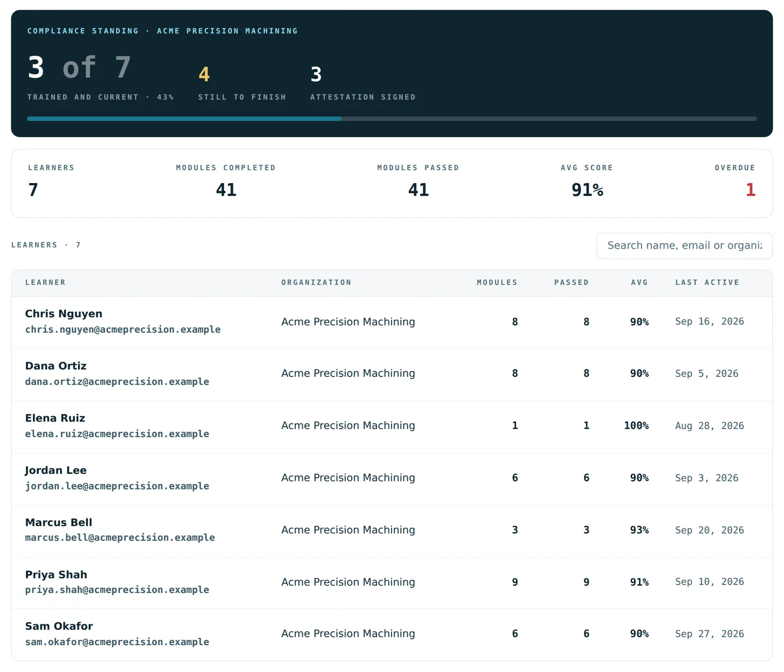Click 'Sep 16, 2026' last active date
The height and width of the screenshot is (672, 784).
click(710, 321)
